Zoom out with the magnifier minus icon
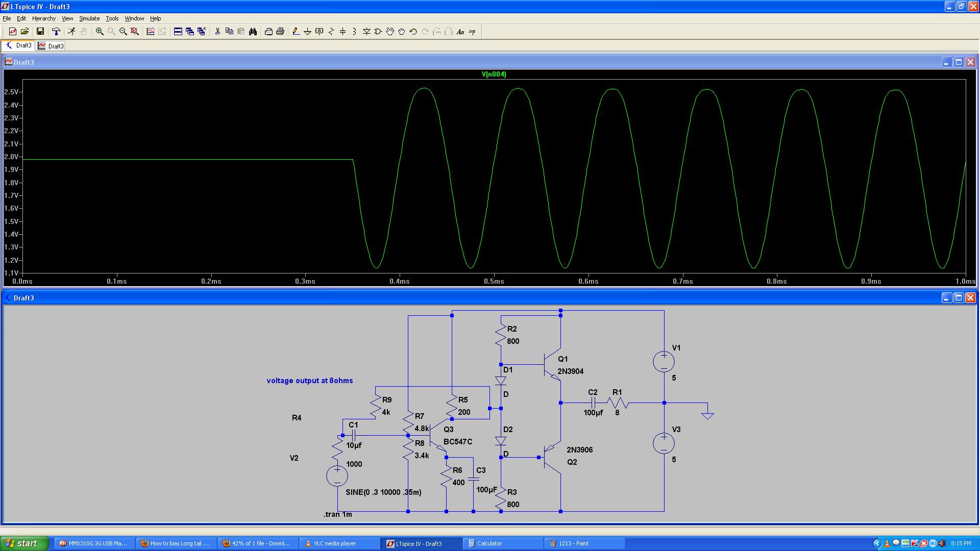Screen dimensions: 980x551 pos(123,32)
